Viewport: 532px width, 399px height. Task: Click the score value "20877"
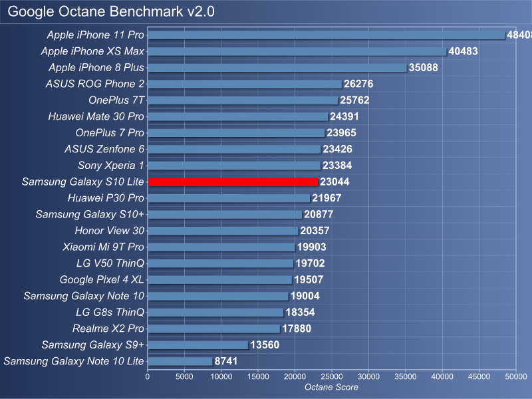click(x=319, y=214)
